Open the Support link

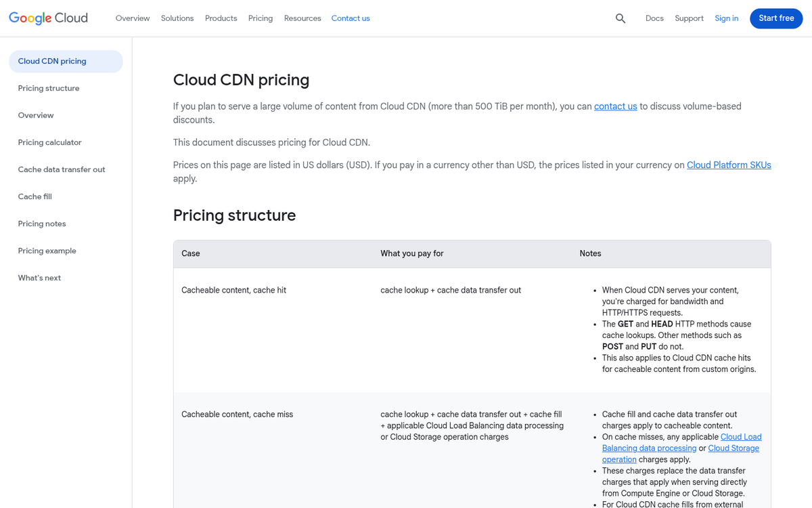(689, 18)
